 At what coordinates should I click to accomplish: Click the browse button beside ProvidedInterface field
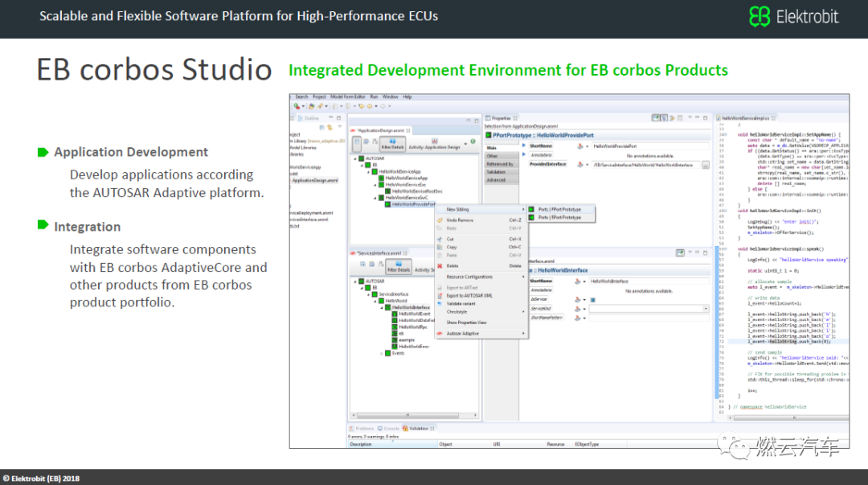[x=706, y=165]
